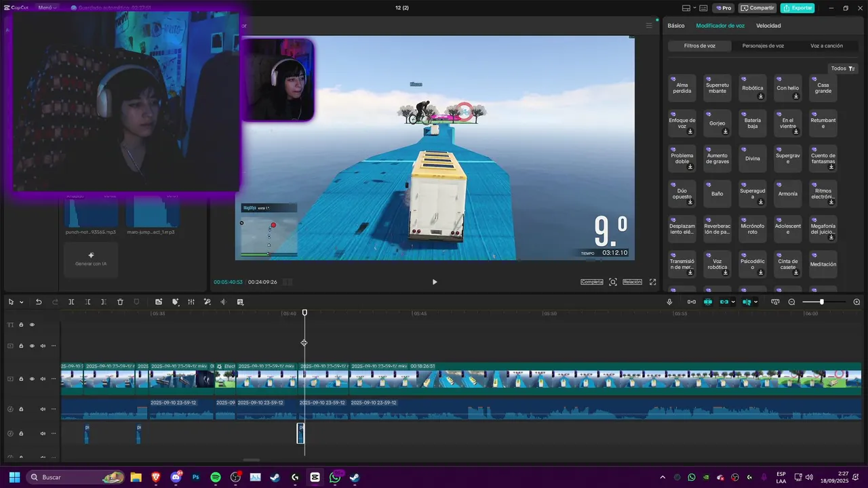Viewport: 868px width, 488px height.
Task: Select the Personajes de voz sub-tab
Action: pyautogui.click(x=763, y=46)
